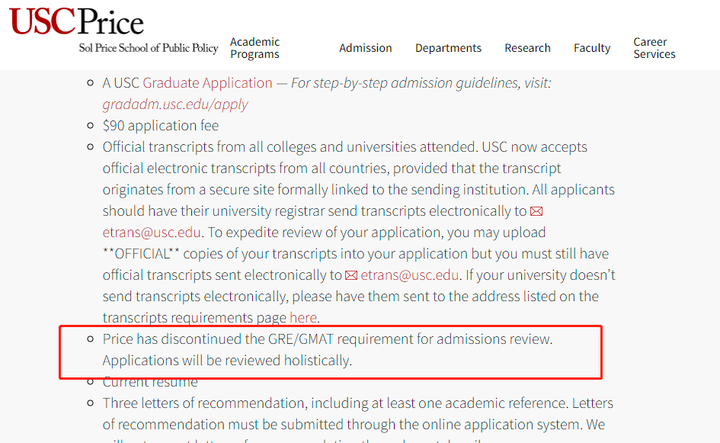The image size is (720, 443).
Task: Click the $90 application fee item
Action: coord(160,125)
